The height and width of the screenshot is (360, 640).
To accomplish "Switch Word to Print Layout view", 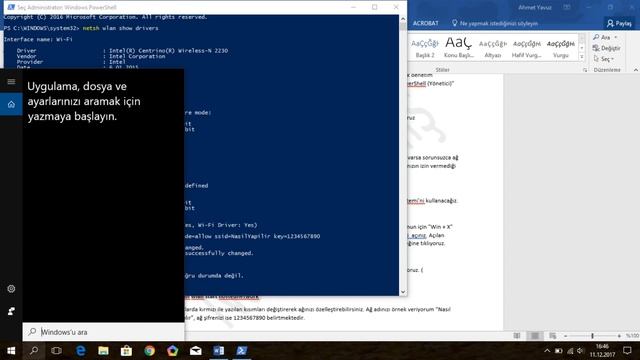I will point(534,336).
